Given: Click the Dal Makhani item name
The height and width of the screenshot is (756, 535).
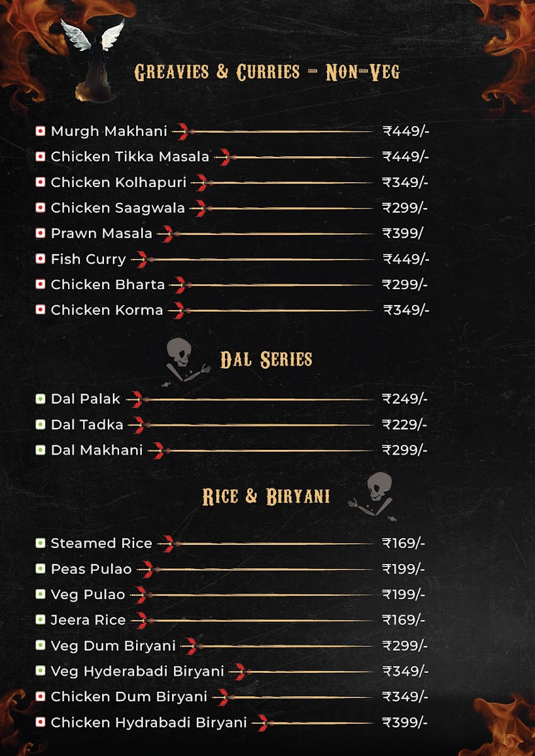Looking at the screenshot, I should (97, 450).
